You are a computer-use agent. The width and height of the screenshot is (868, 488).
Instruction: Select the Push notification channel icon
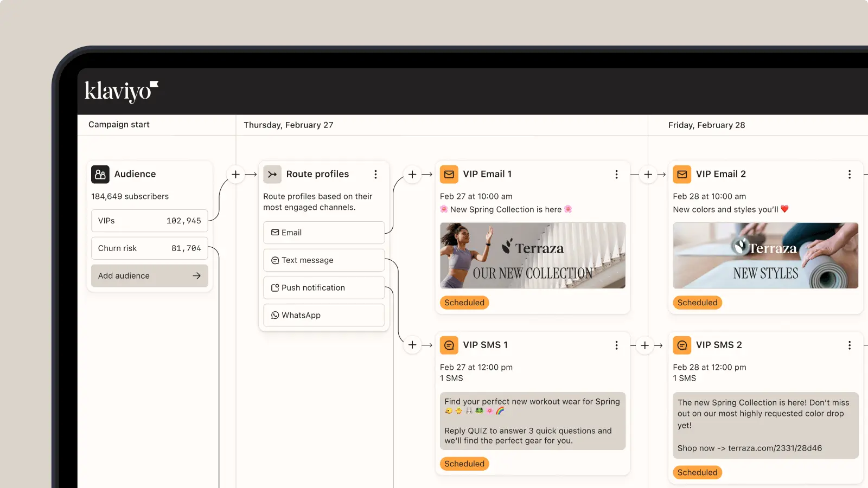click(274, 287)
